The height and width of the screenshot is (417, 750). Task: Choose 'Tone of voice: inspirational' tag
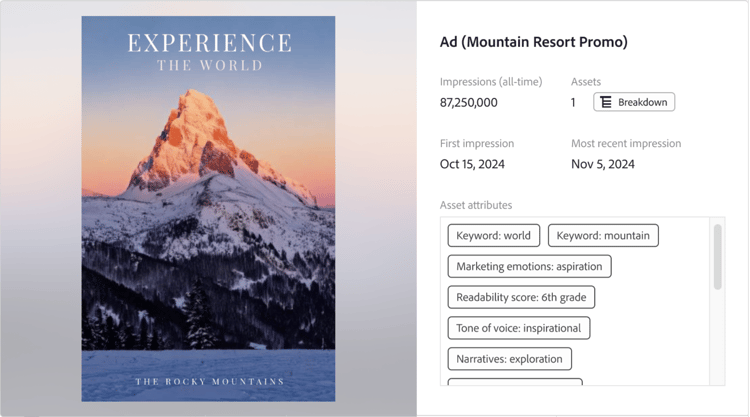coord(518,327)
